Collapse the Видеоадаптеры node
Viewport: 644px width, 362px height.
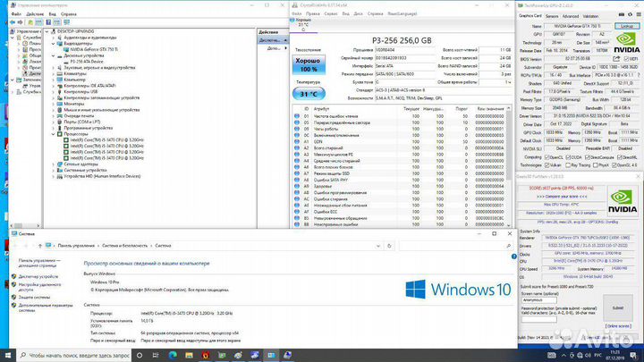pos(54,44)
